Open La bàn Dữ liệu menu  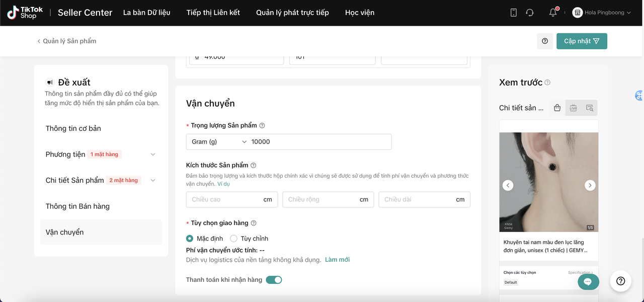tap(146, 13)
